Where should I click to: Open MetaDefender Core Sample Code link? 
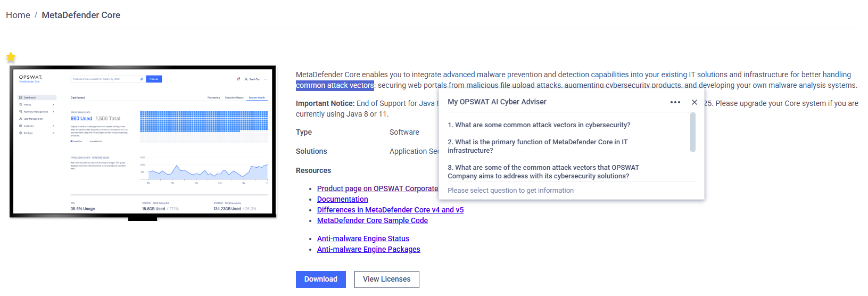[x=373, y=220]
